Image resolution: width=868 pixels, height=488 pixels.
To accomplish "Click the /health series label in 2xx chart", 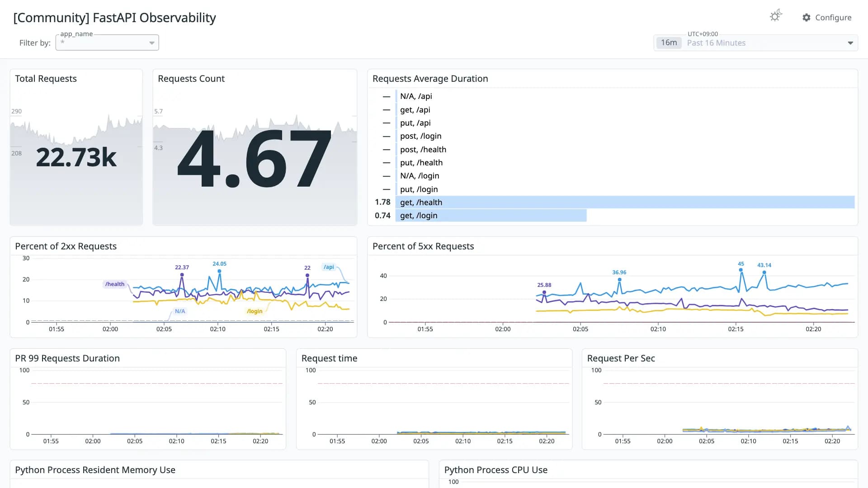I will (x=115, y=284).
